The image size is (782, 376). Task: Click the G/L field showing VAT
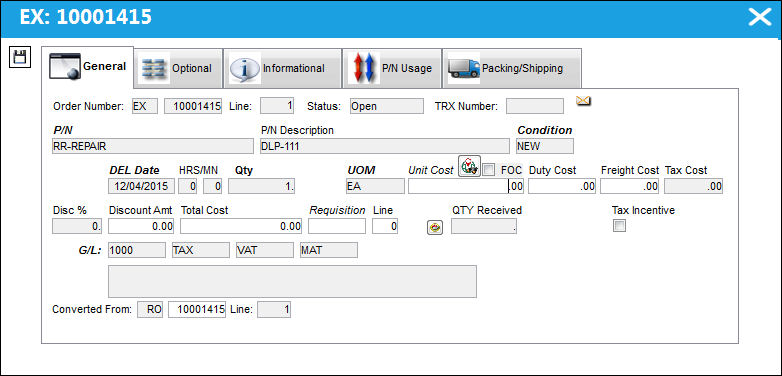click(265, 250)
